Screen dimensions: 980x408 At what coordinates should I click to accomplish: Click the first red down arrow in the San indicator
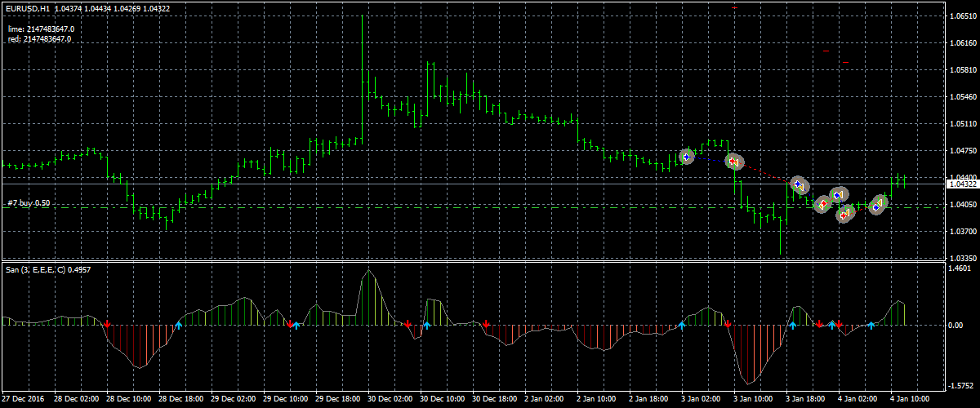click(x=107, y=324)
